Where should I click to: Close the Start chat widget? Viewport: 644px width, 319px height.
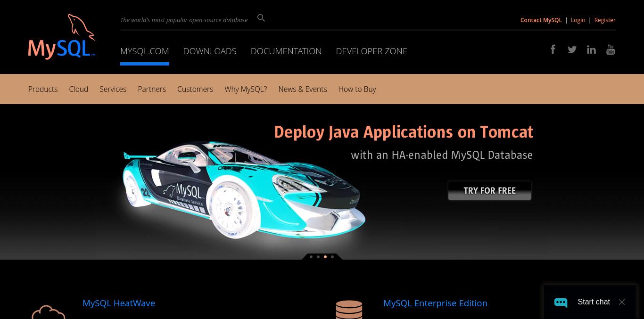point(622,302)
